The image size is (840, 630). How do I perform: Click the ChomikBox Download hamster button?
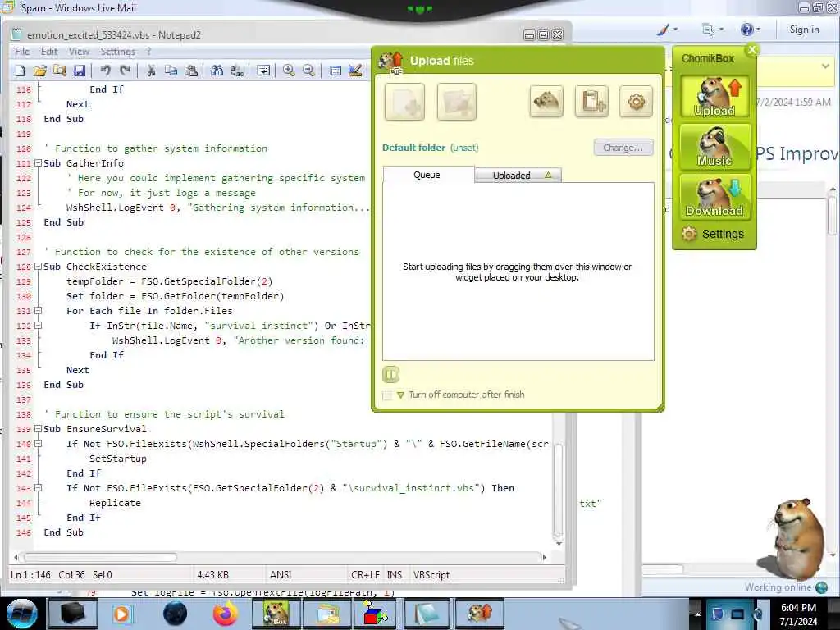(714, 197)
